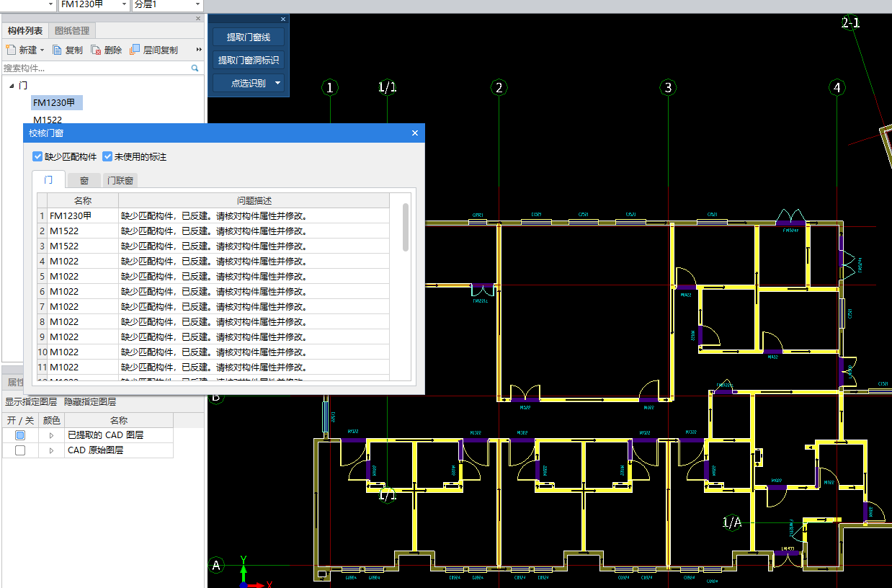Expand the toolbar overflow double-arrow
The image size is (892, 588).
(x=199, y=50)
